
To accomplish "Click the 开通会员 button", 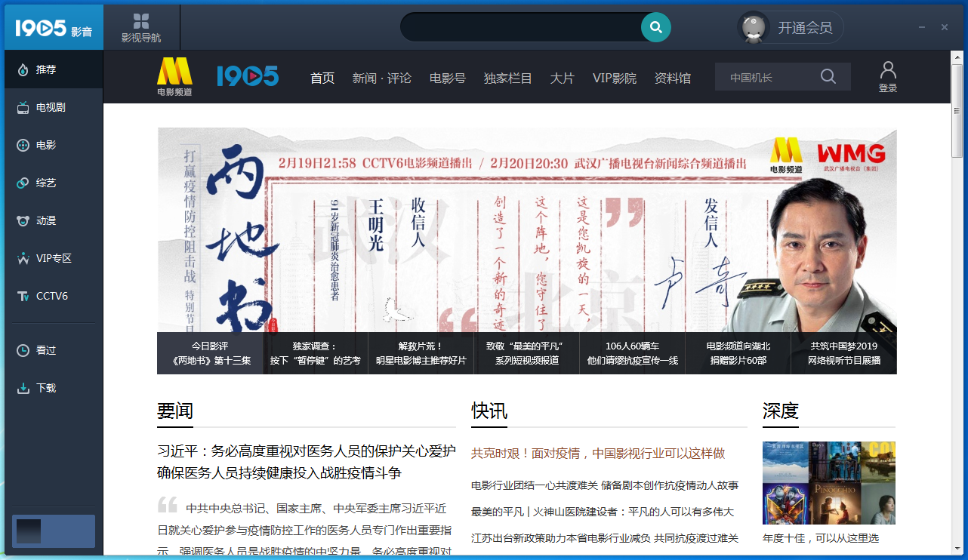I will [x=805, y=28].
